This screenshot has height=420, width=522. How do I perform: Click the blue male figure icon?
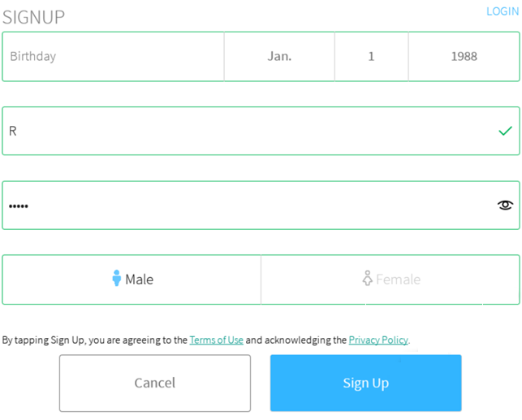[x=117, y=279]
